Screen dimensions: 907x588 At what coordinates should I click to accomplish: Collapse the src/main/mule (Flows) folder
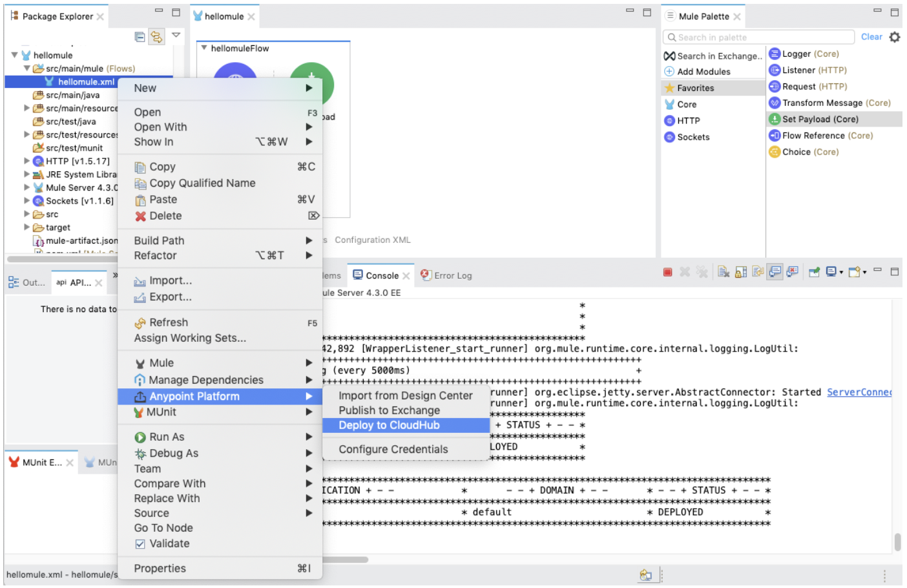click(x=26, y=68)
